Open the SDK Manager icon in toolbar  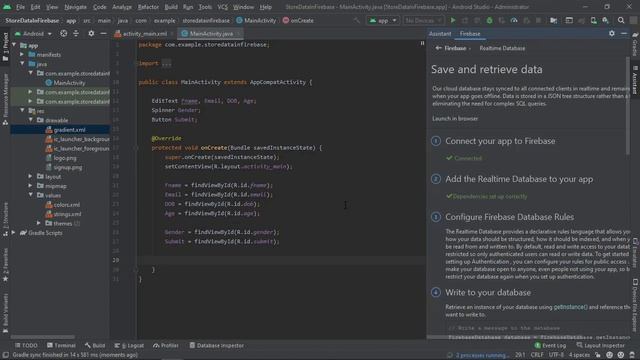click(x=605, y=20)
